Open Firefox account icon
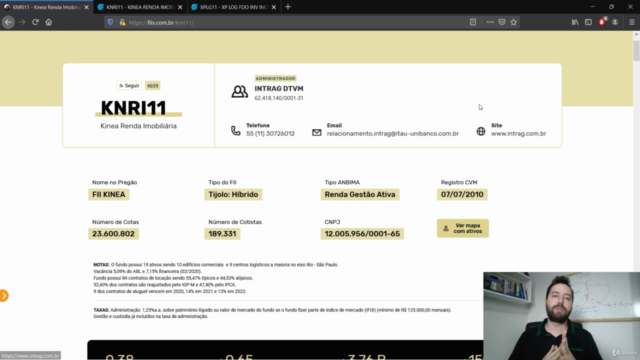640x360 pixels. click(615, 22)
